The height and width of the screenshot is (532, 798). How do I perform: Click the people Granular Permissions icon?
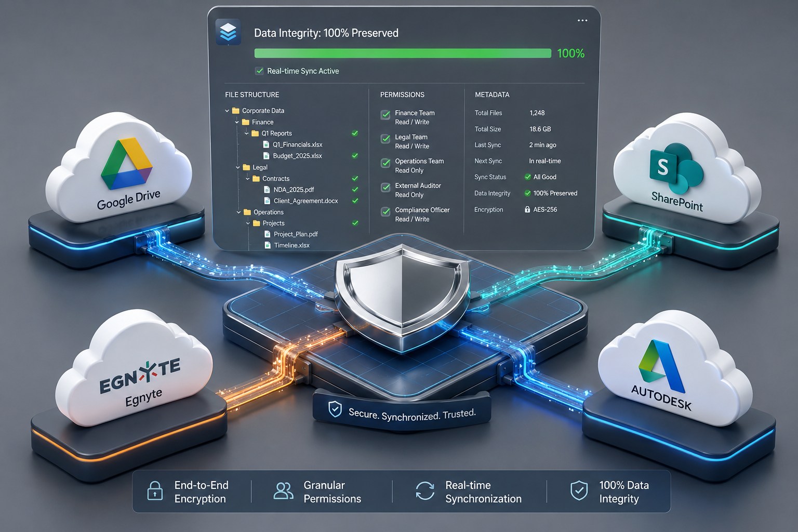coord(283,491)
